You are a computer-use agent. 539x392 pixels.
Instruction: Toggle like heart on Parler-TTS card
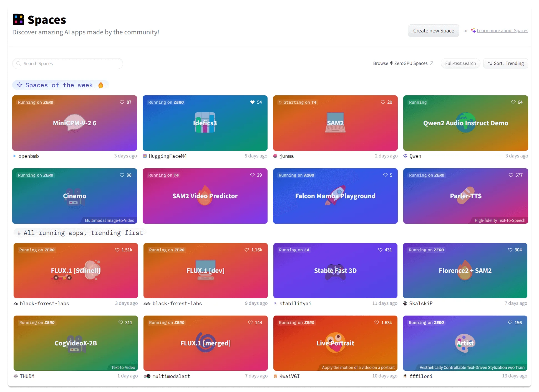pyautogui.click(x=511, y=175)
